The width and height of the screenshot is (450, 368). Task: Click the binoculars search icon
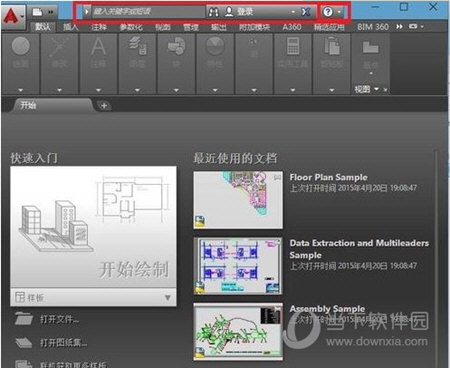214,12
